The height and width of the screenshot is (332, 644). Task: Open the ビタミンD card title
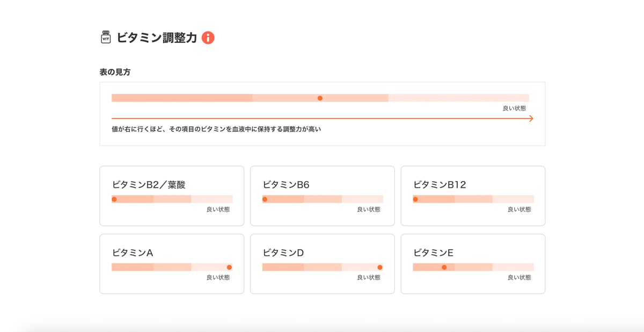(283, 252)
